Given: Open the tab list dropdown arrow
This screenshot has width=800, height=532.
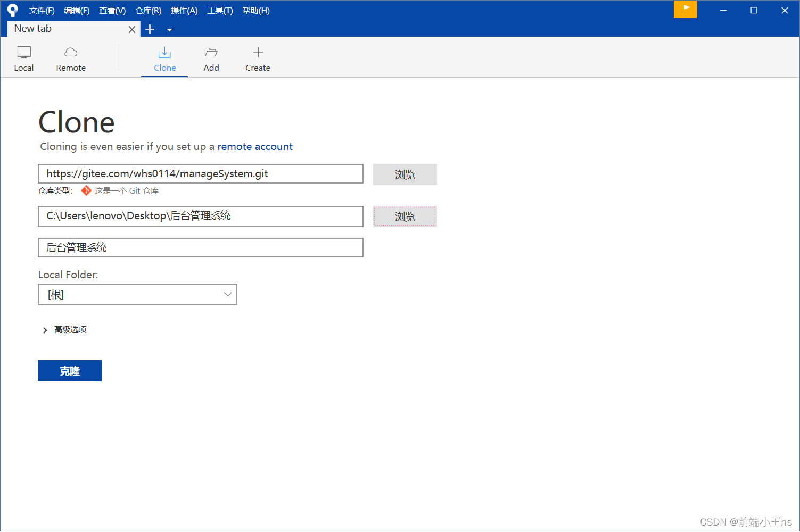Looking at the screenshot, I should coord(169,30).
